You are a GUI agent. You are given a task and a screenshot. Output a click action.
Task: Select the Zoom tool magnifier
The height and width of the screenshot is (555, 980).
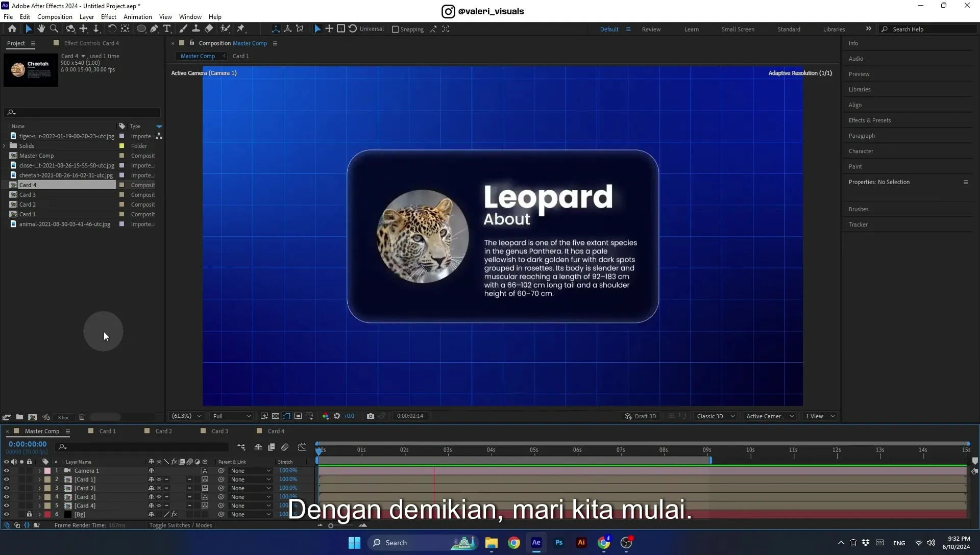coord(54,29)
